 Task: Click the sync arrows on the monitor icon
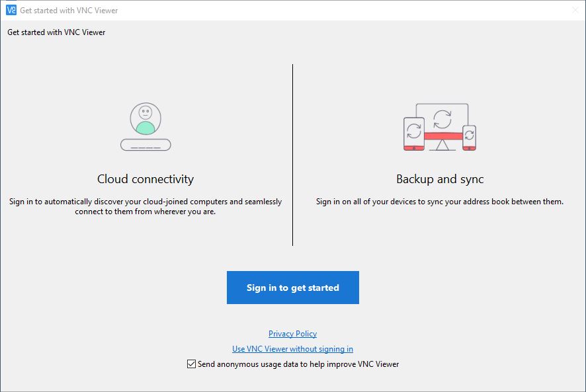tap(442, 119)
